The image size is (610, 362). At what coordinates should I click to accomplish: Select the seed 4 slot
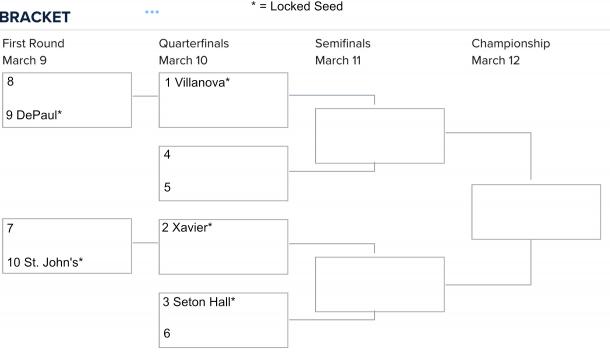point(167,154)
